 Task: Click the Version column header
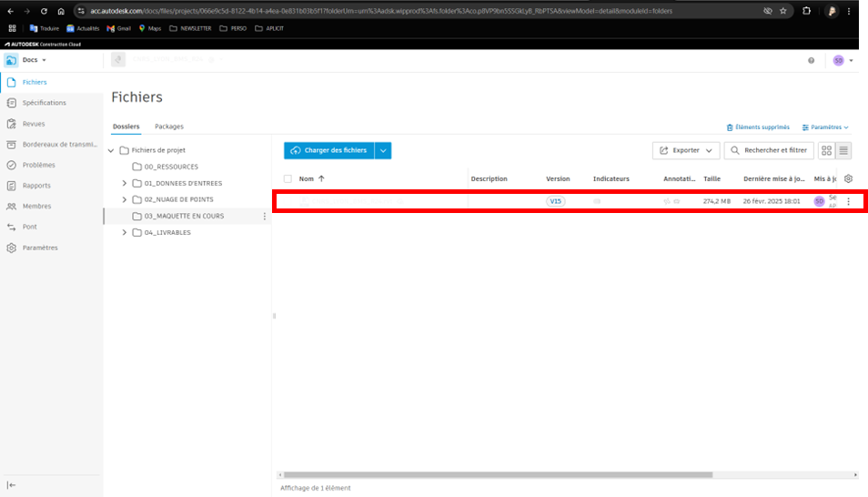[558, 179]
